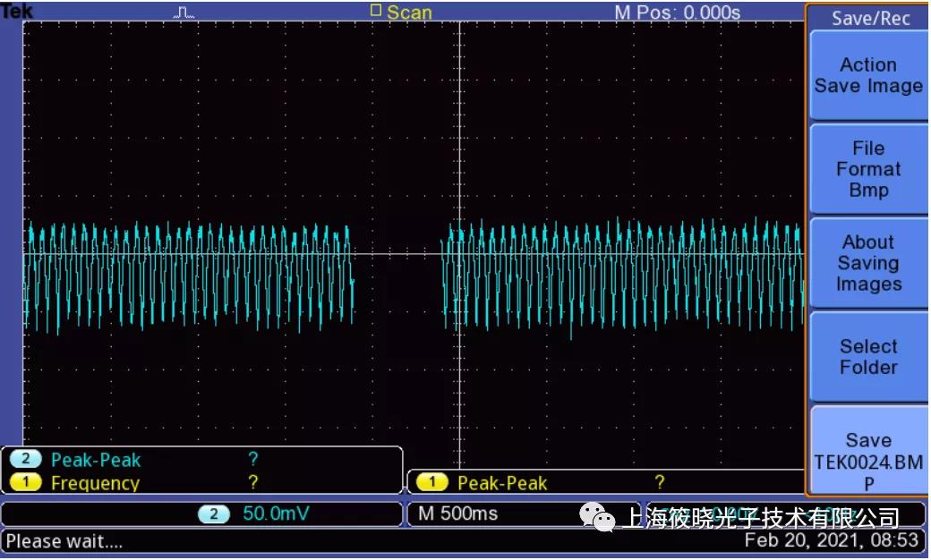
Task: Click the M 500ms timebase readout
Action: click(457, 513)
